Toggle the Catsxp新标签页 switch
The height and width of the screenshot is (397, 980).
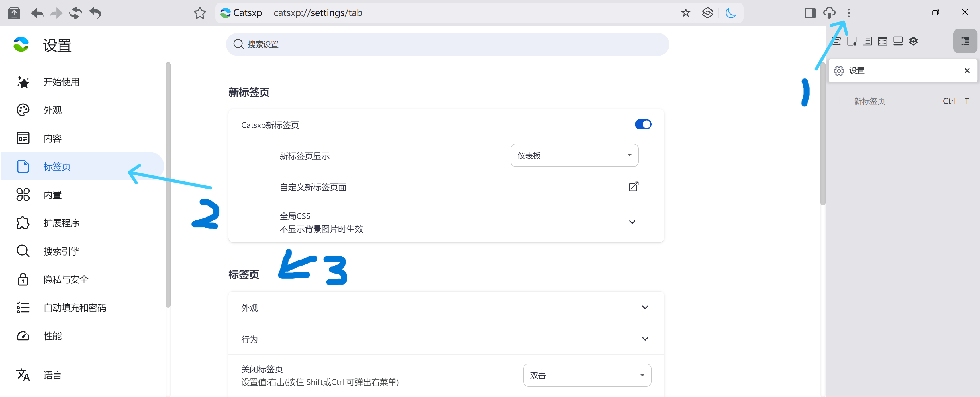[643, 125]
